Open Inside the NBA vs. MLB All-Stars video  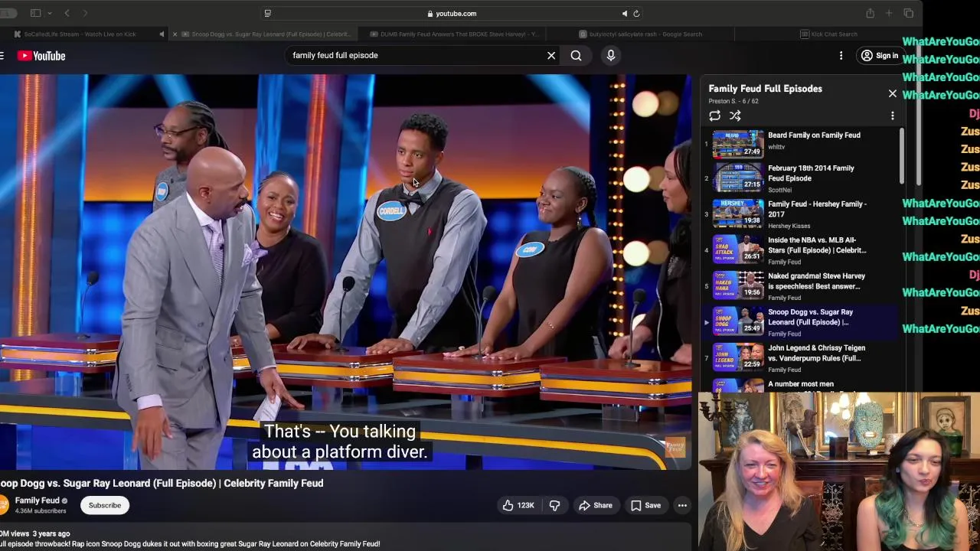(817, 245)
